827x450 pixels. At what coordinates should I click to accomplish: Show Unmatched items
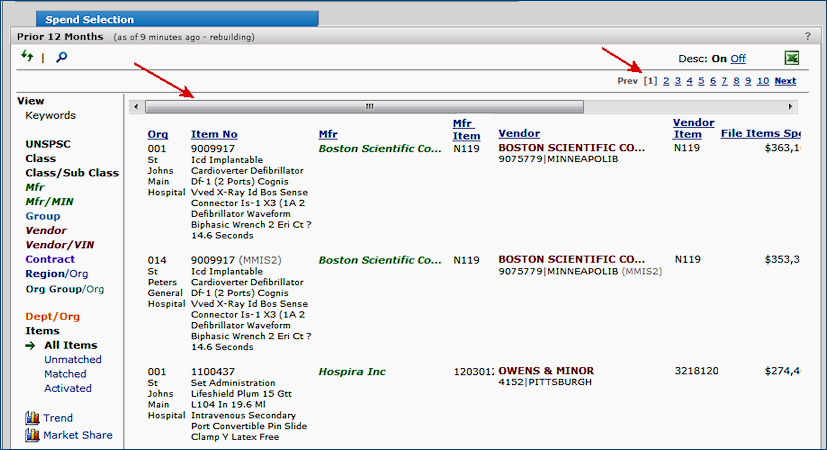pos(72,360)
